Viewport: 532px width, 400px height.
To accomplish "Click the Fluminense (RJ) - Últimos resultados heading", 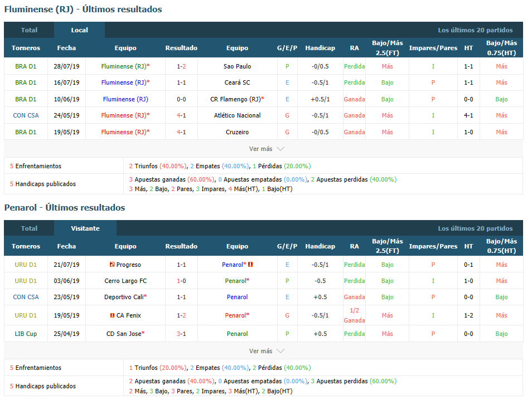I will pyautogui.click(x=83, y=9).
